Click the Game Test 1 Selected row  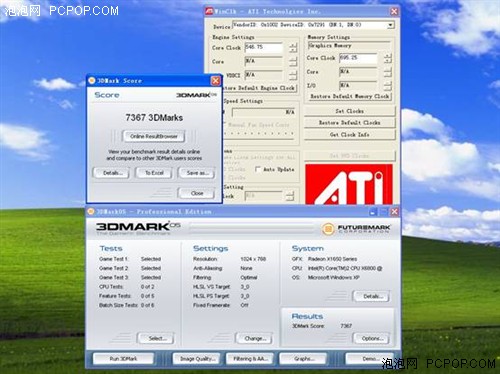pos(130,259)
